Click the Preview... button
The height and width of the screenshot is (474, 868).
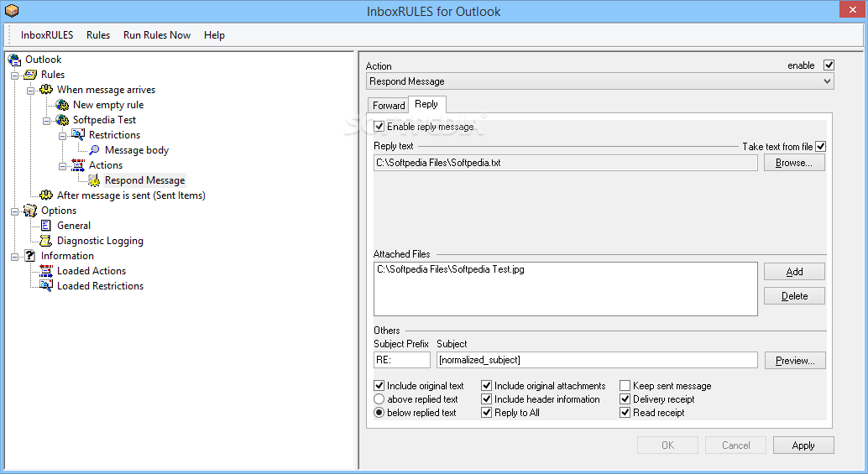pyautogui.click(x=795, y=361)
